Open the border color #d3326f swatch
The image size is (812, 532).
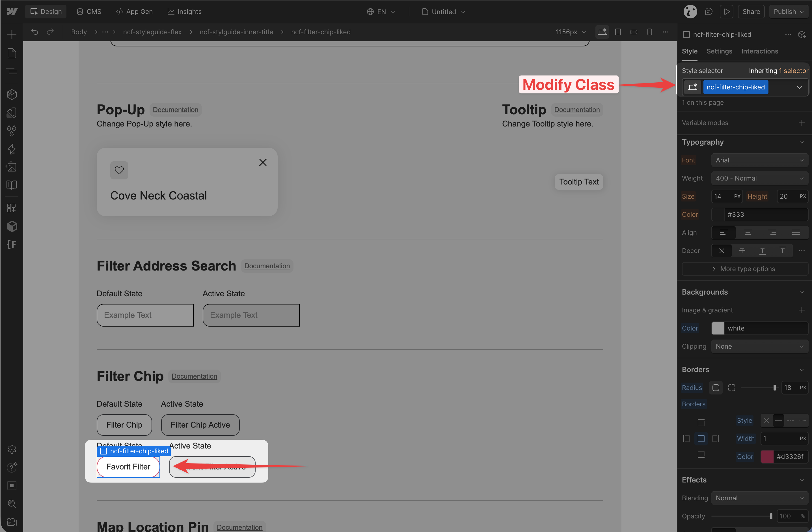point(767,456)
